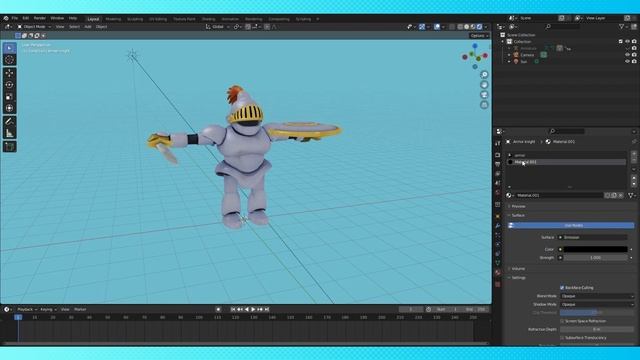This screenshot has width=640, height=360.
Task: Click the Blender logo menu icon
Action: (6, 18)
